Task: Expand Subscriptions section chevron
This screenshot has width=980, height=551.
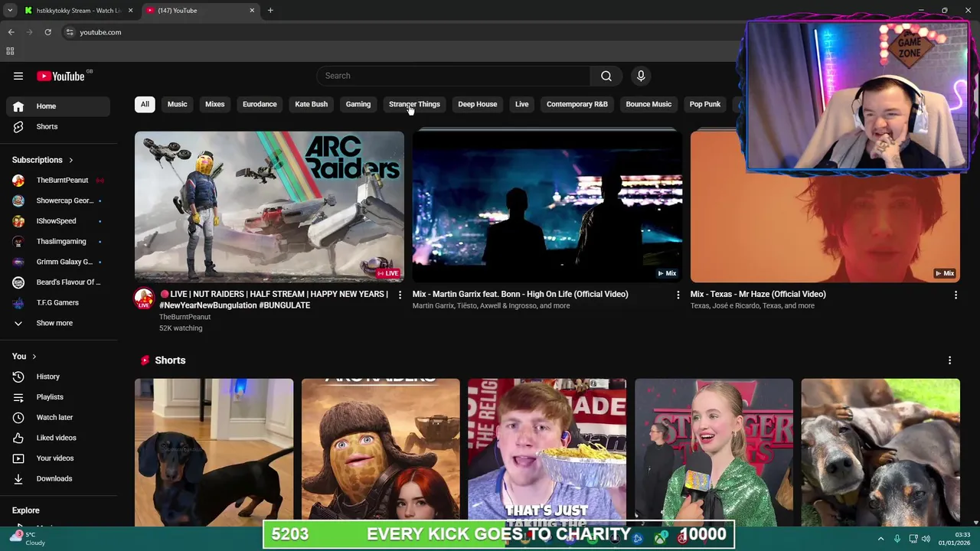Action: tap(70, 160)
